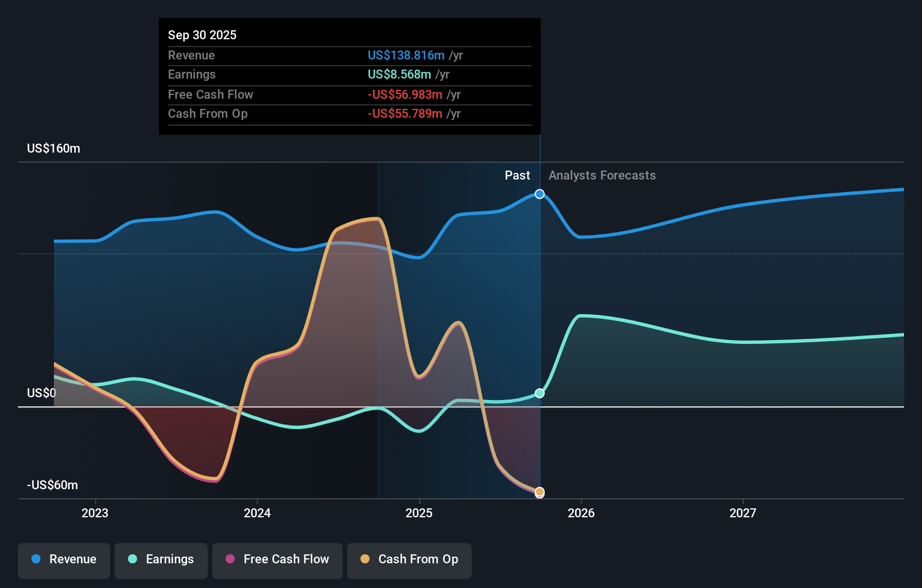Click the 2023 x-axis label
922x588 pixels.
tap(95, 513)
